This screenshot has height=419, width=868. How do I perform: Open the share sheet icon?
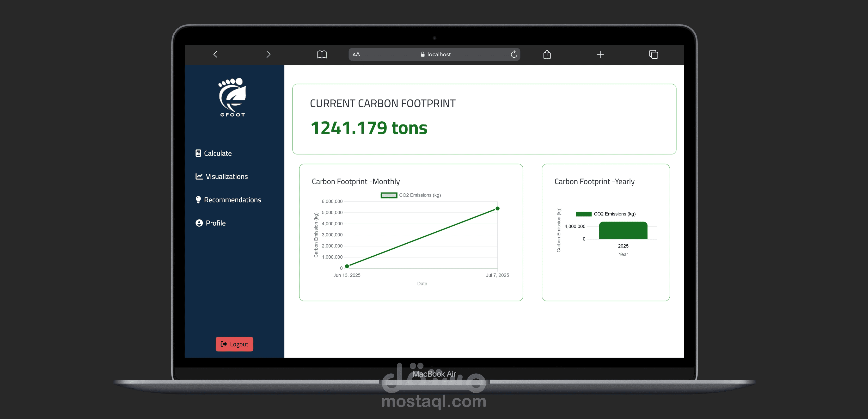(x=547, y=54)
